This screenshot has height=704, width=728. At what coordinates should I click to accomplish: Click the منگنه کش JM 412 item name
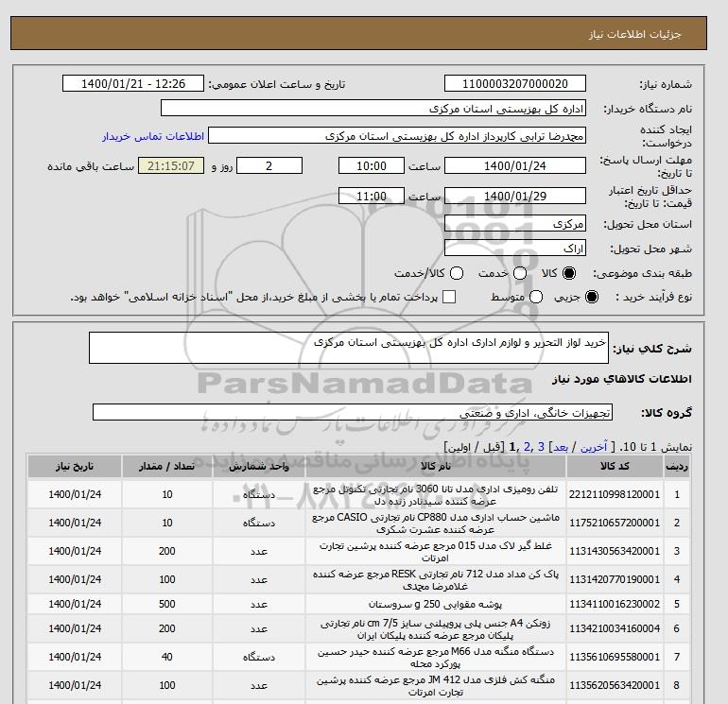pyautogui.click(x=436, y=685)
